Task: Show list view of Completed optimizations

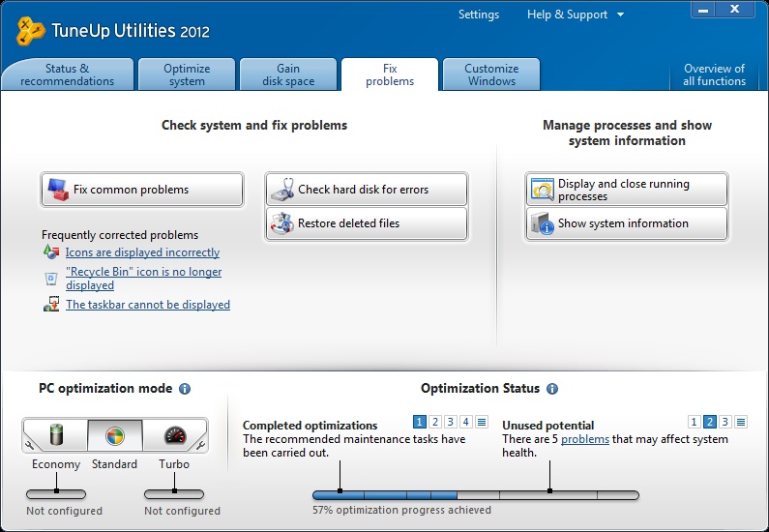Action: (x=482, y=422)
